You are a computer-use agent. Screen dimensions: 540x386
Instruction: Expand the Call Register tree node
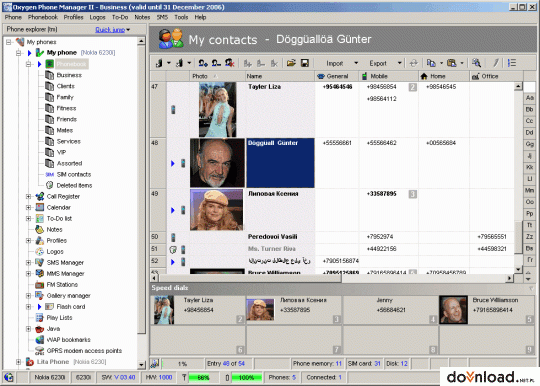click(29, 197)
